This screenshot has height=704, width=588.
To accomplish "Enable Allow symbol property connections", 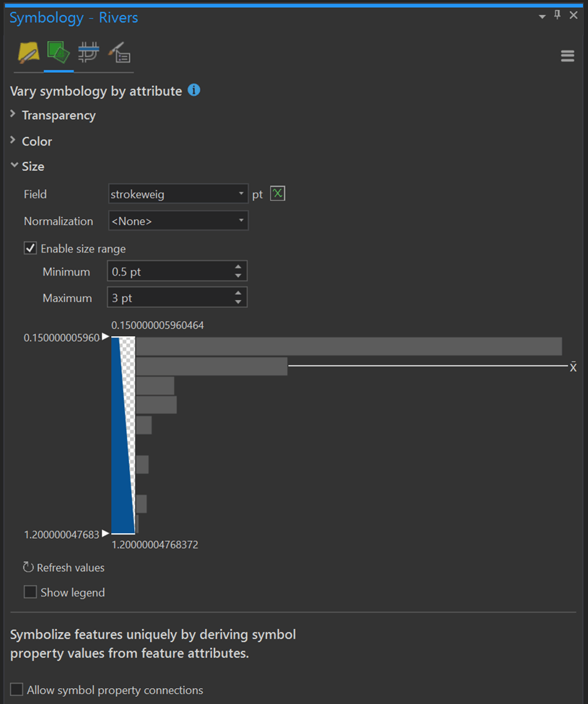I will pos(17,690).
